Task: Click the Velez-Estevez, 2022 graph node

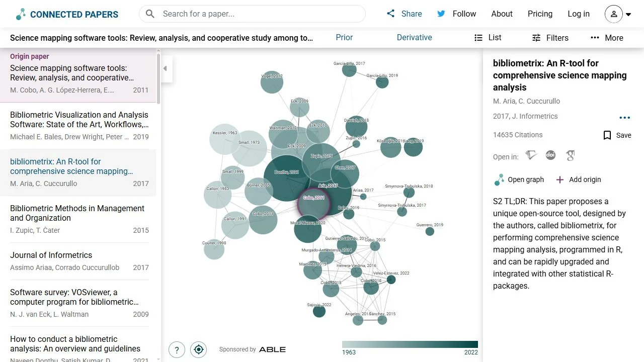Action: coord(391,280)
